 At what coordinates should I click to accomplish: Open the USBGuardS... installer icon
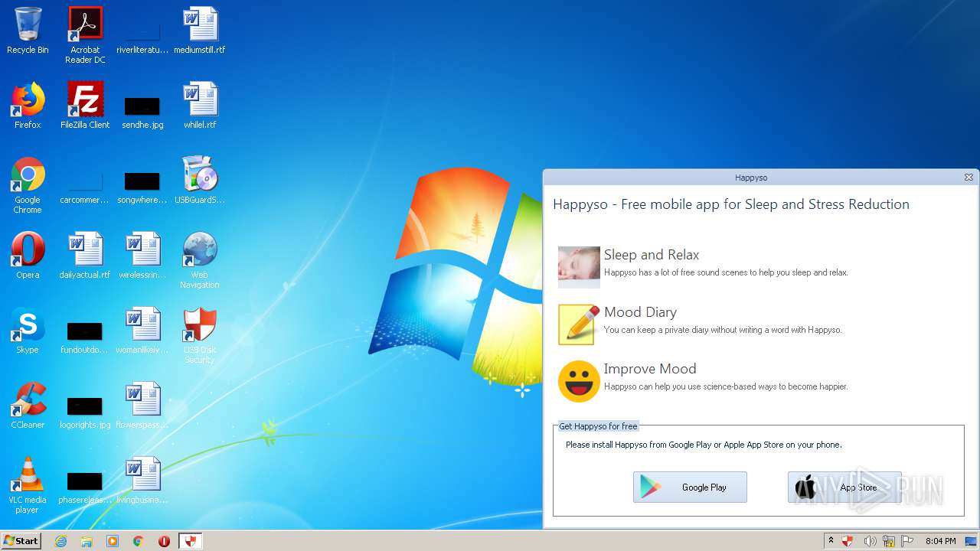tap(200, 181)
